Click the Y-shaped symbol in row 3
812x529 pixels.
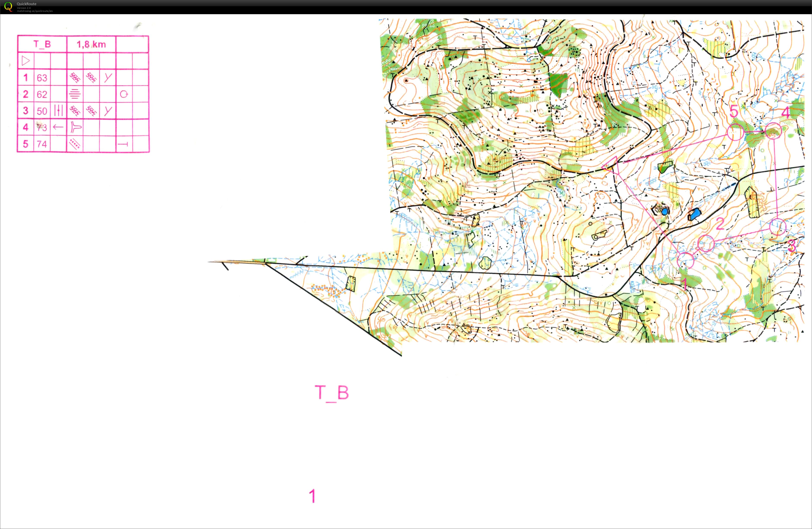tap(108, 110)
